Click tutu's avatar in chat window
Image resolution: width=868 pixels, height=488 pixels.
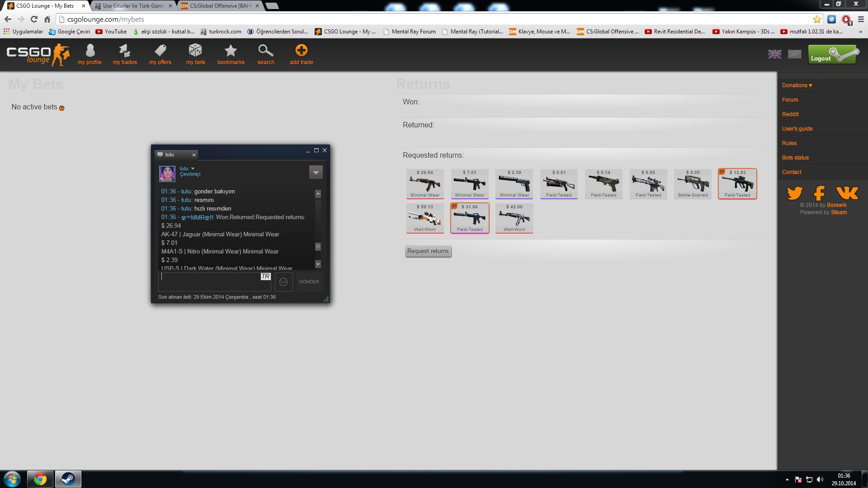pos(167,174)
